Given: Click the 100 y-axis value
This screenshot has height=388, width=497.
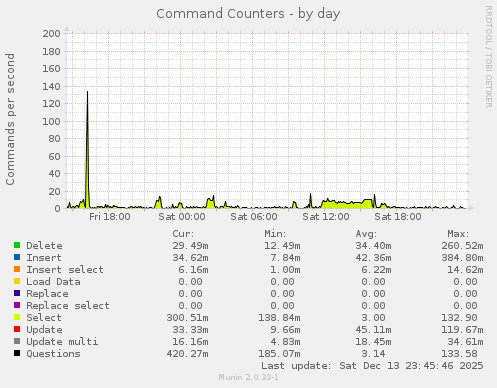Looking at the screenshot, I should pyautogui.click(x=51, y=121).
